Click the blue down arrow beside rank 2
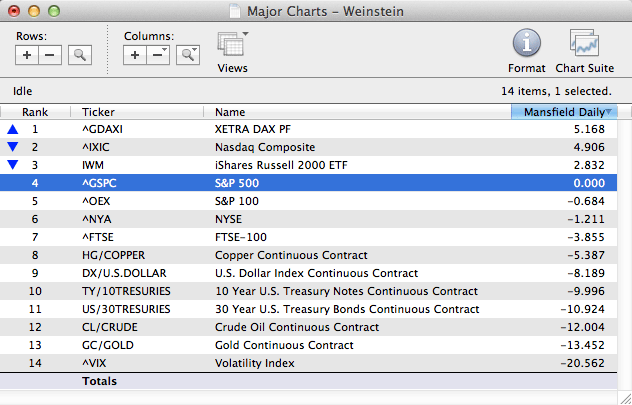This screenshot has width=632, height=405. [x=13, y=147]
